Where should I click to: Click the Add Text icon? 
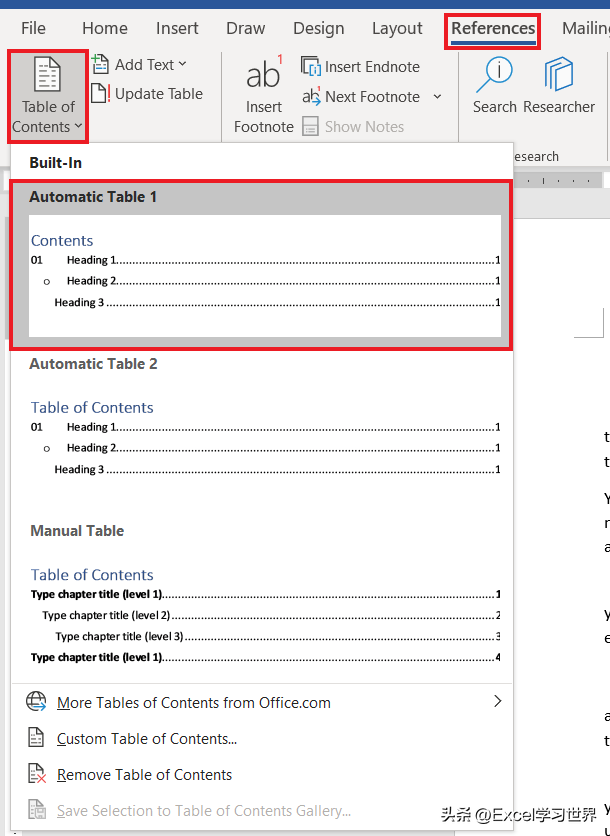(101, 65)
